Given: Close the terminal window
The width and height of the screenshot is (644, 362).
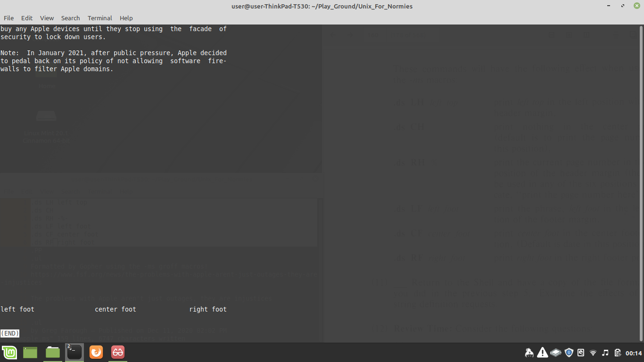Looking at the screenshot, I should 636,6.
